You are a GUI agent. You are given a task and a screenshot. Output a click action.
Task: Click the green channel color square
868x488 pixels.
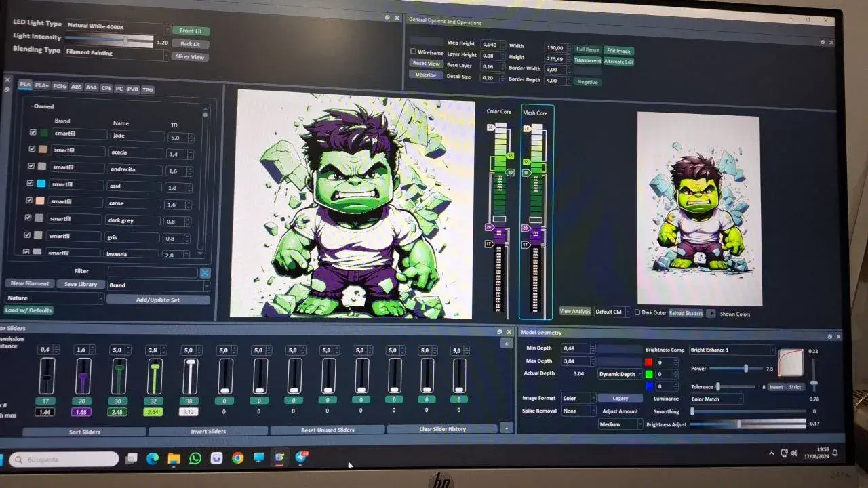click(x=648, y=374)
